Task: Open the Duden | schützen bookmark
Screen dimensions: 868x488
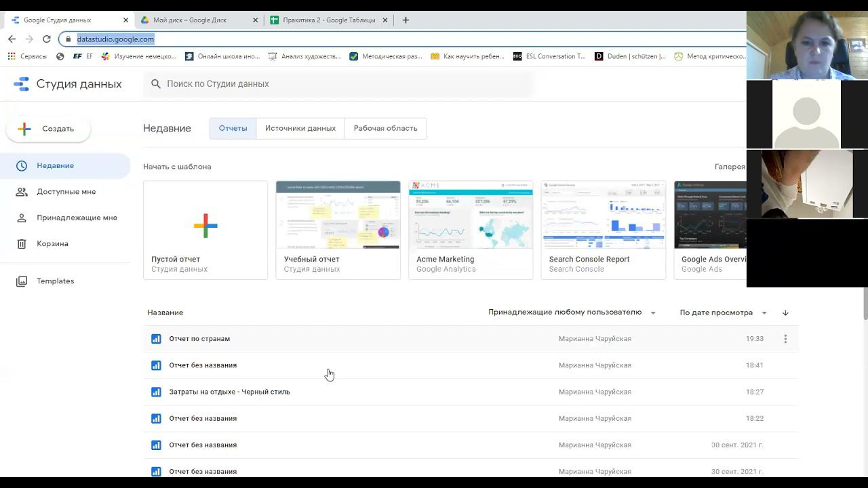Action: point(630,57)
